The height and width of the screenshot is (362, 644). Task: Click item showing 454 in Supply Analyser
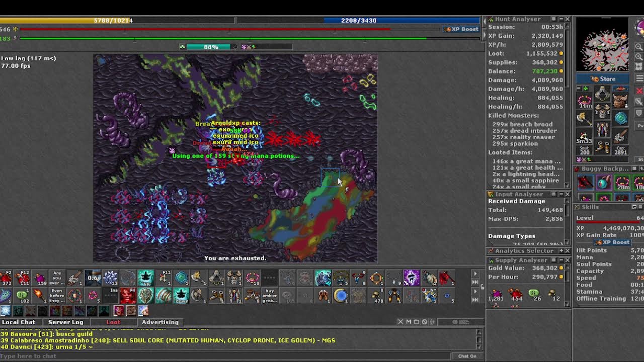click(x=516, y=294)
